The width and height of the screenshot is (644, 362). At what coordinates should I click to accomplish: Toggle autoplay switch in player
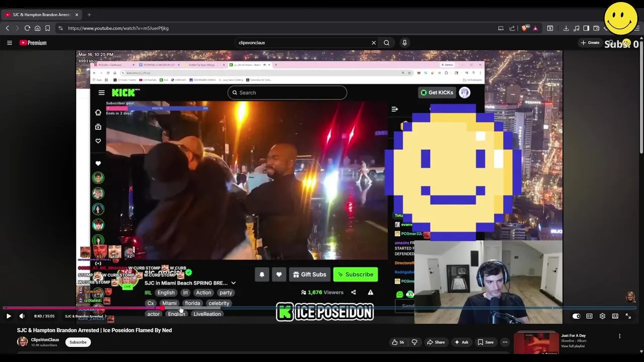click(576, 316)
